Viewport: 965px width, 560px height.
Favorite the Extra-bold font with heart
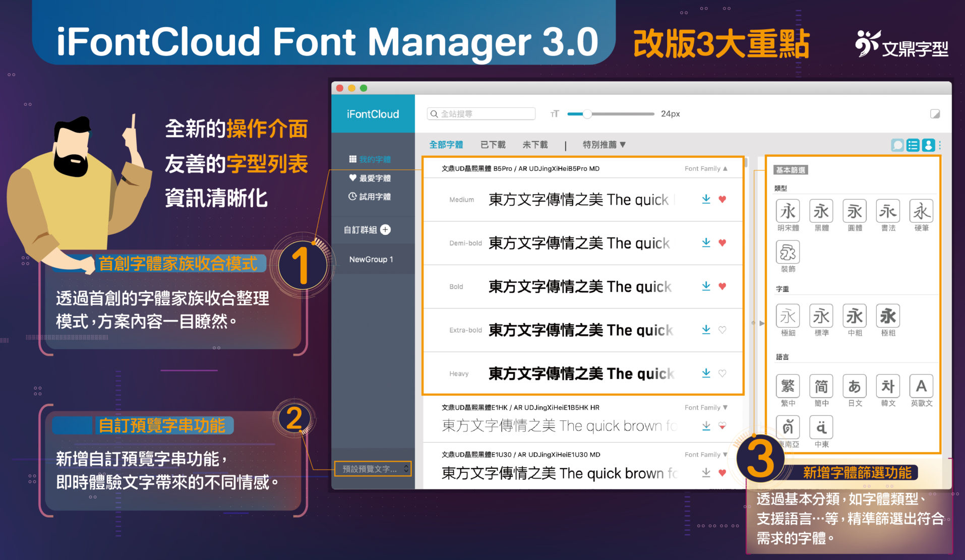722,330
